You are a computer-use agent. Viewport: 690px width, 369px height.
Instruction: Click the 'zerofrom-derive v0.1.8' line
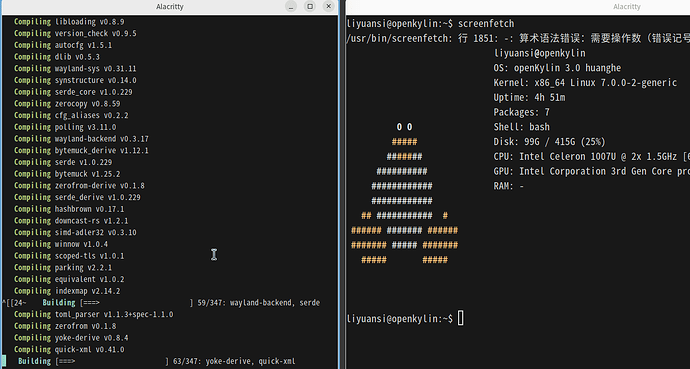(79, 186)
